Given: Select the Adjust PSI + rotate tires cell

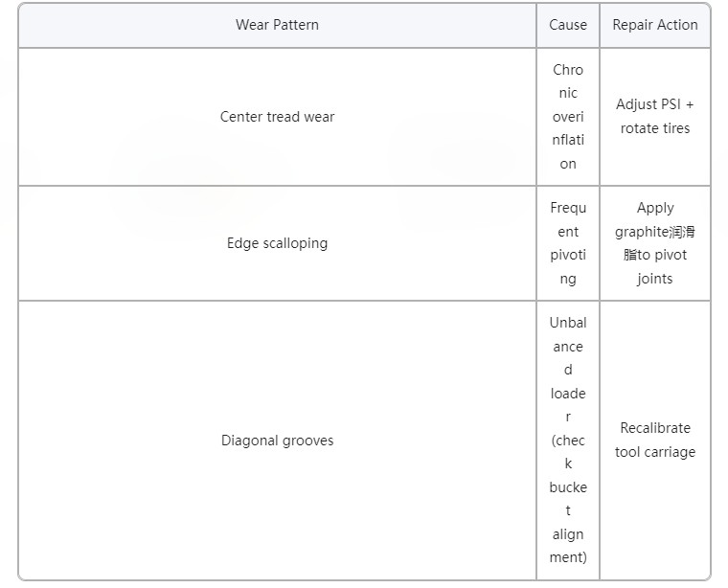Looking at the screenshot, I should (x=655, y=117).
